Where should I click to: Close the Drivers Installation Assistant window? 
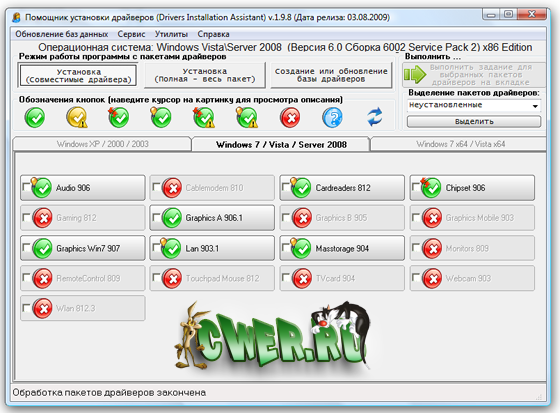click(531, 15)
